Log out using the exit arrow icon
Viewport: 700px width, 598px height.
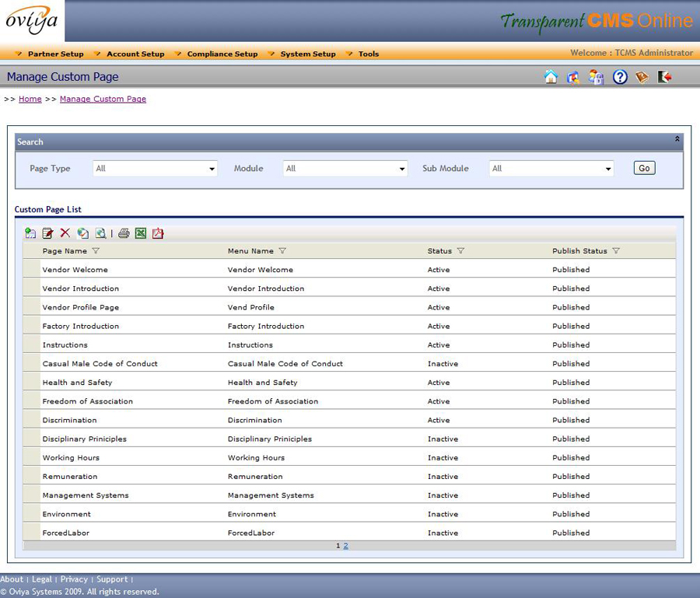coord(665,77)
